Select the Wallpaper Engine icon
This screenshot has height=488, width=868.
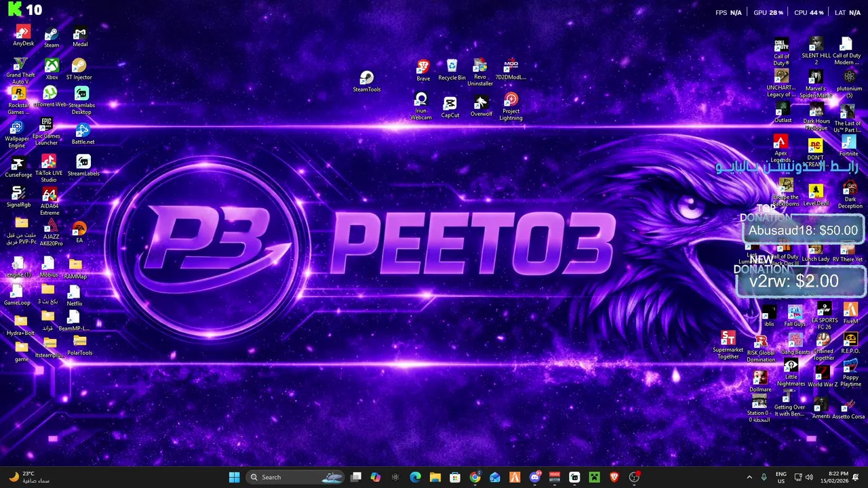(x=17, y=134)
